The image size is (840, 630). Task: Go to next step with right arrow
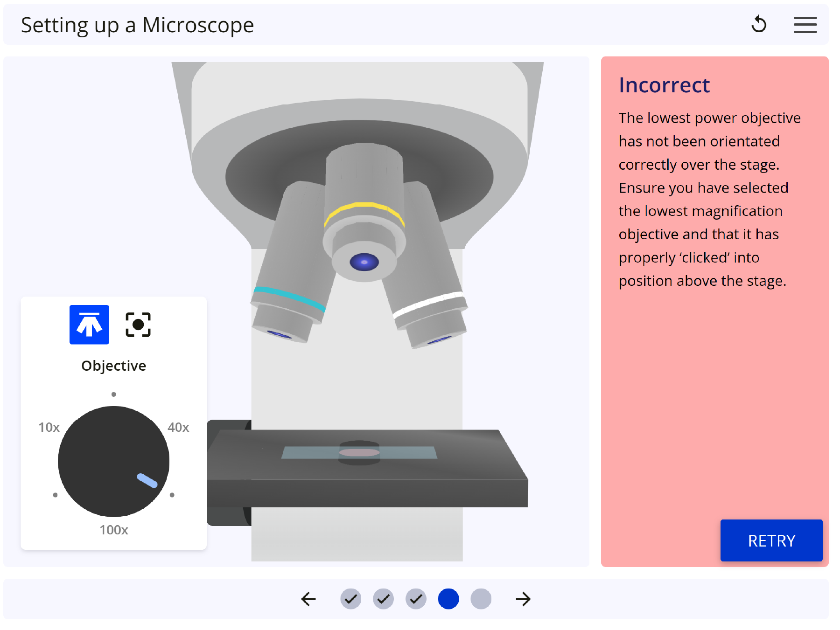pos(523,599)
